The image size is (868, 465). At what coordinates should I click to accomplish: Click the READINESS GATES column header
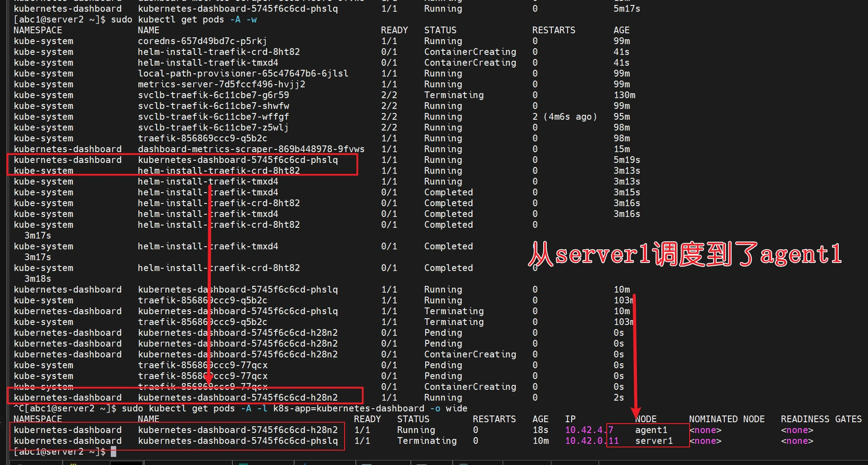click(821, 420)
